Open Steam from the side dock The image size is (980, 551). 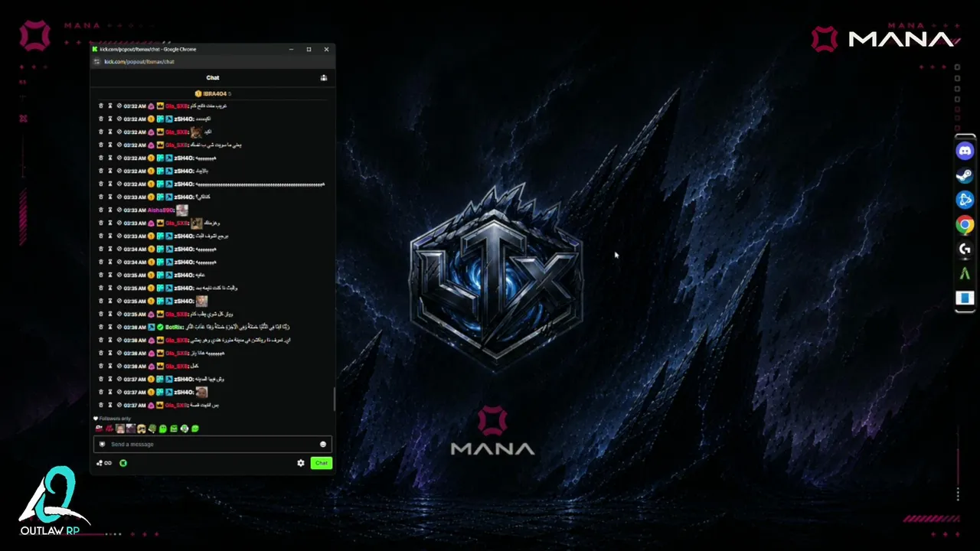pos(965,176)
